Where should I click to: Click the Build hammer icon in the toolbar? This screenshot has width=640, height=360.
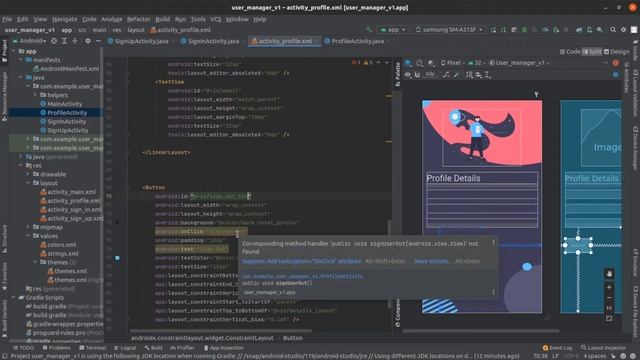pos(369,29)
